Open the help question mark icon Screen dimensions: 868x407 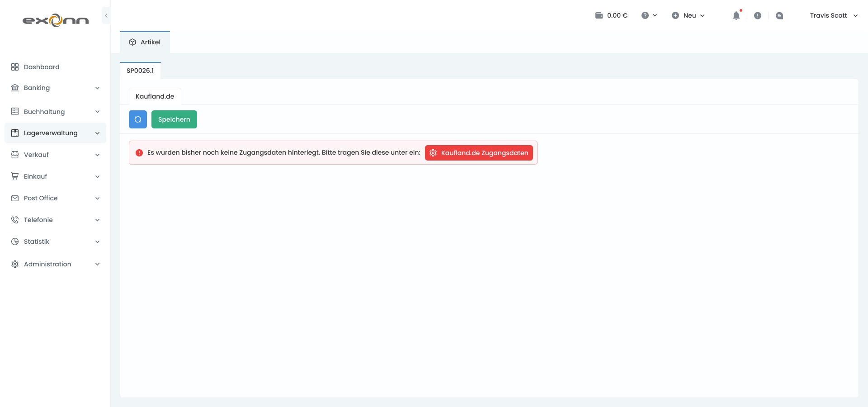645,15
